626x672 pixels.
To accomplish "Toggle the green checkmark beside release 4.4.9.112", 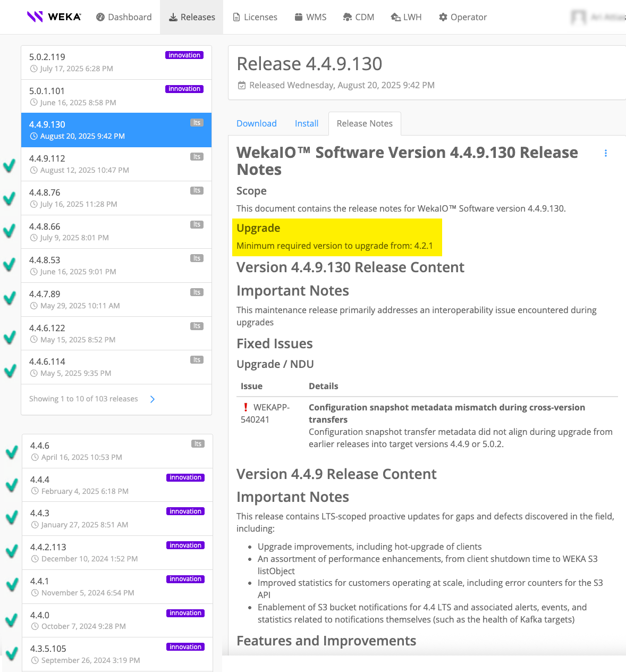I will pyautogui.click(x=9, y=165).
